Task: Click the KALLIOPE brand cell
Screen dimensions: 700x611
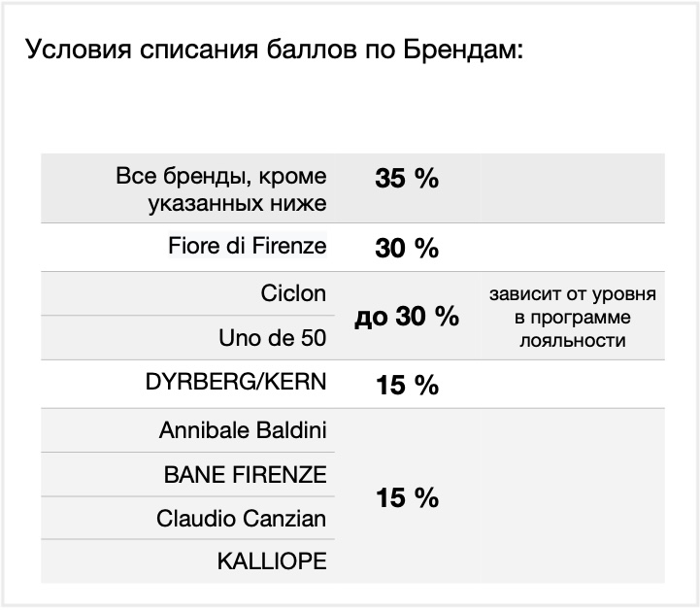Action: click(273, 562)
